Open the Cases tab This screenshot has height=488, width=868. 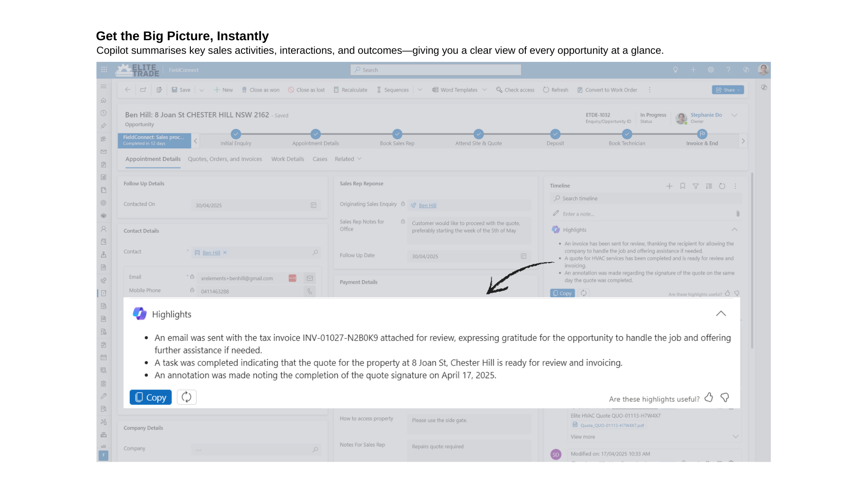[x=320, y=159]
